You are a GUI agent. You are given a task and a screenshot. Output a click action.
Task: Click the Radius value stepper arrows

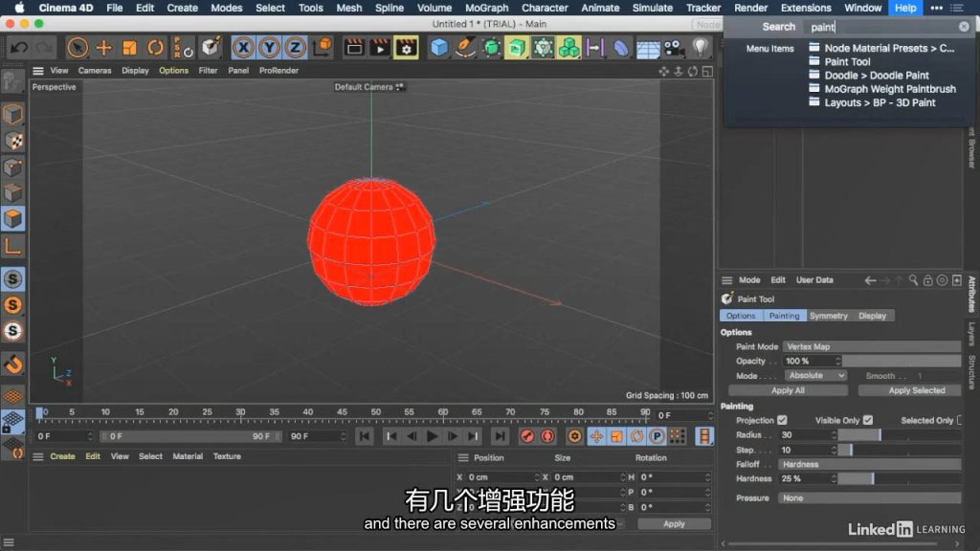834,435
